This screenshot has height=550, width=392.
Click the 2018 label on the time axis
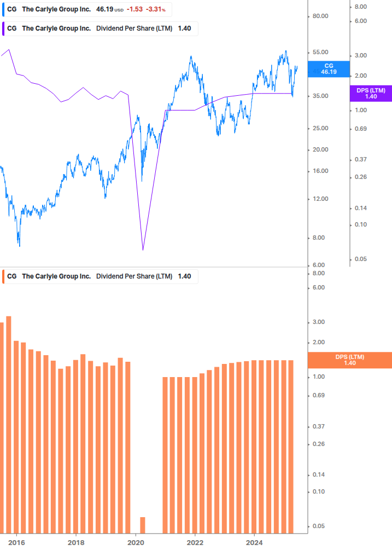(x=76, y=543)
